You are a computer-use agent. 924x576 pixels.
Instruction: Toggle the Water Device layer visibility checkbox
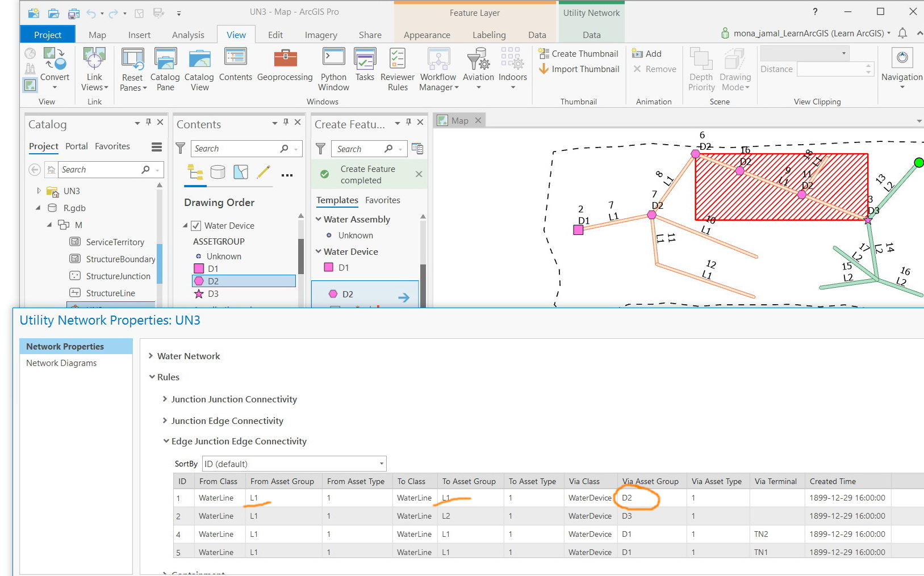click(196, 226)
